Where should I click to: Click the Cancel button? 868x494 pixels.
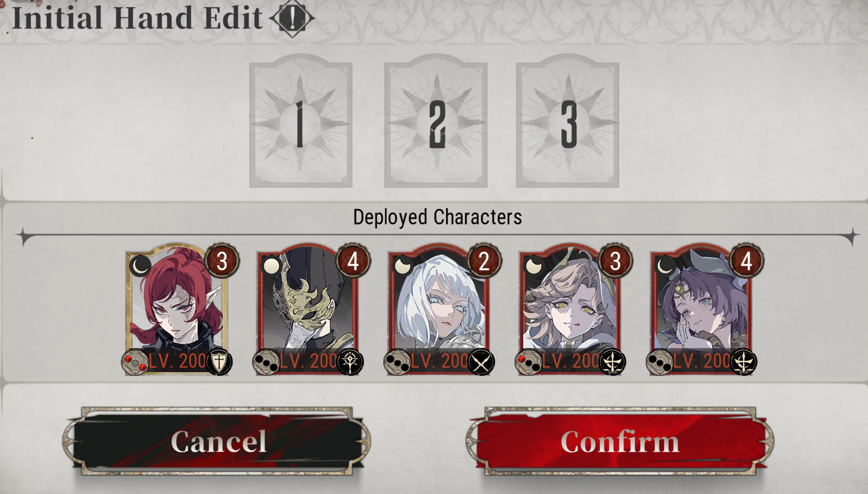point(217,441)
